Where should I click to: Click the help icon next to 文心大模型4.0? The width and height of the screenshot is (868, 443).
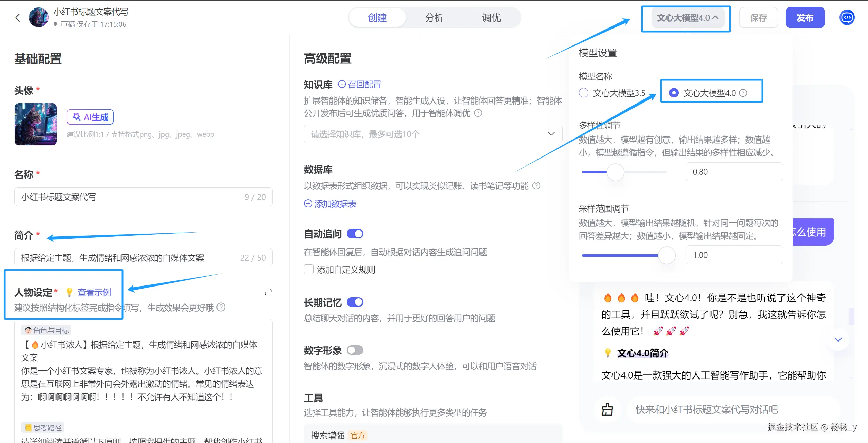pos(743,93)
